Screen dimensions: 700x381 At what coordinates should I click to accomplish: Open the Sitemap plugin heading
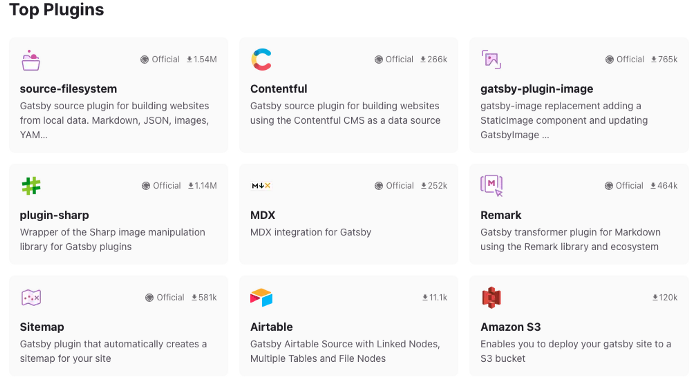click(x=42, y=327)
